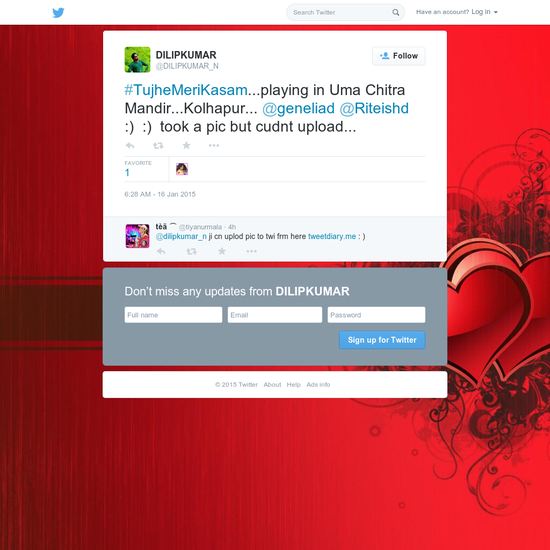Viewport: 550px width, 550px height.
Task: Open the About footer link
Action: (x=272, y=385)
